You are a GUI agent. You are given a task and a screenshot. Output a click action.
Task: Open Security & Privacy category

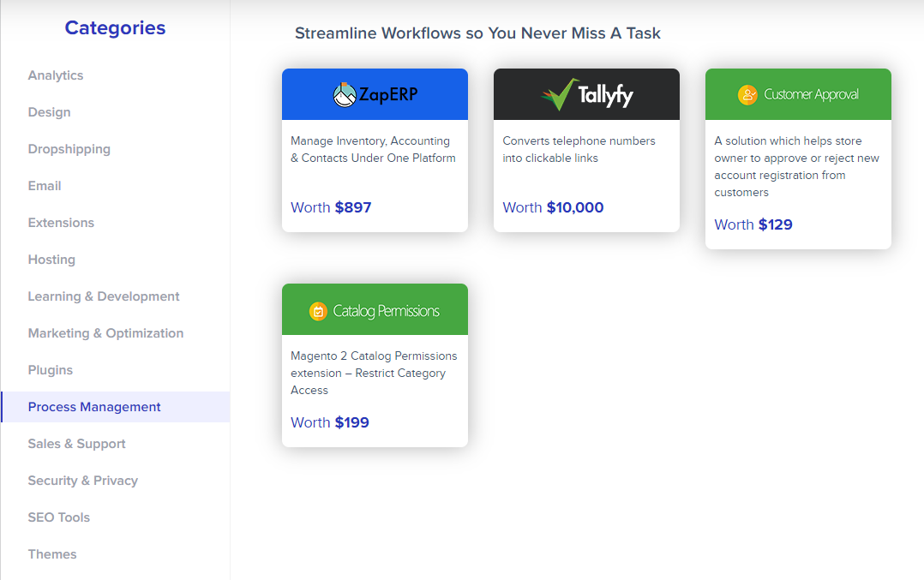[82, 481]
